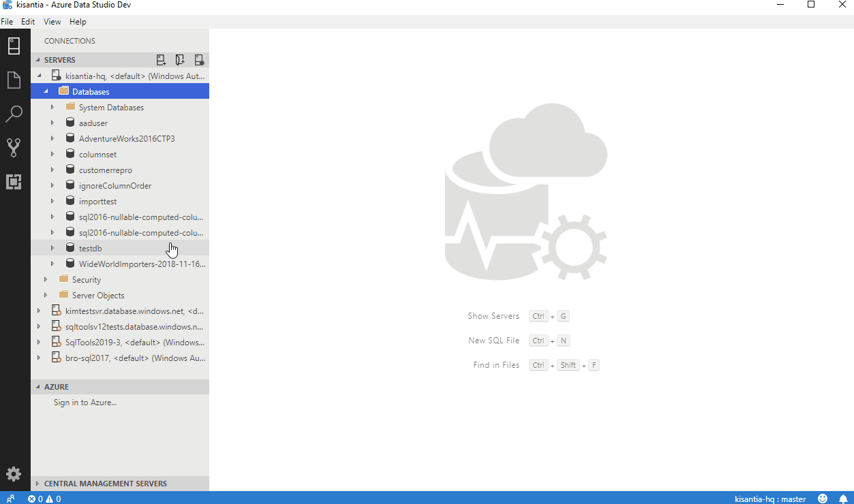
Task: Open the File menu
Action: click(7, 21)
